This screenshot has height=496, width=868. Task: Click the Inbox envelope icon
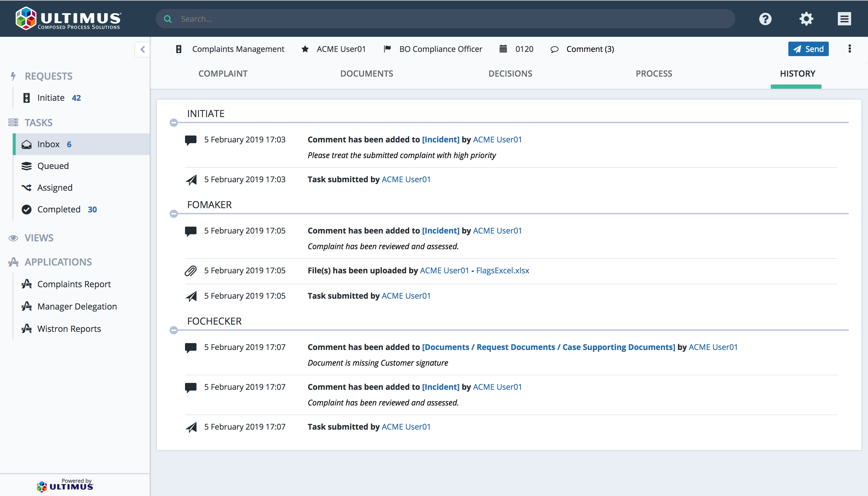[26, 145]
